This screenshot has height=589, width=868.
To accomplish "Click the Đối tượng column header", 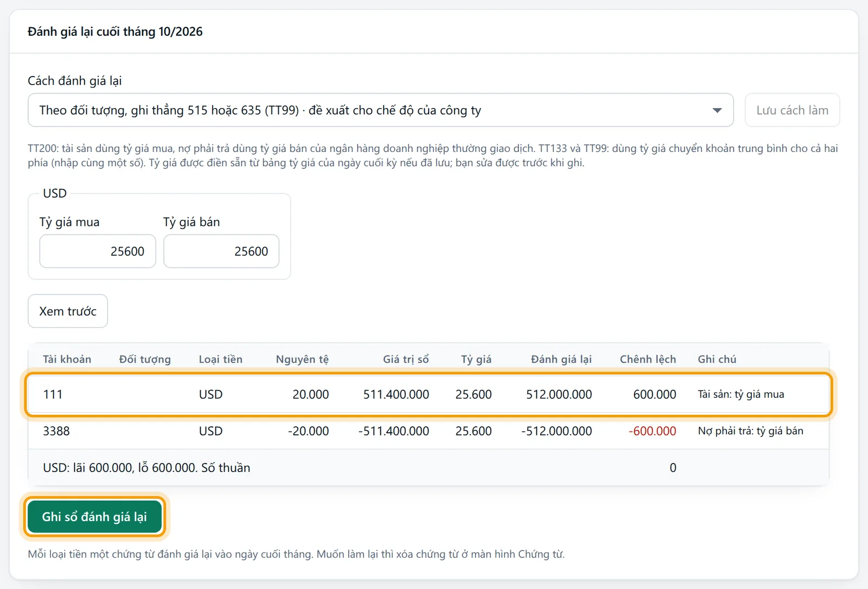I will click(145, 359).
